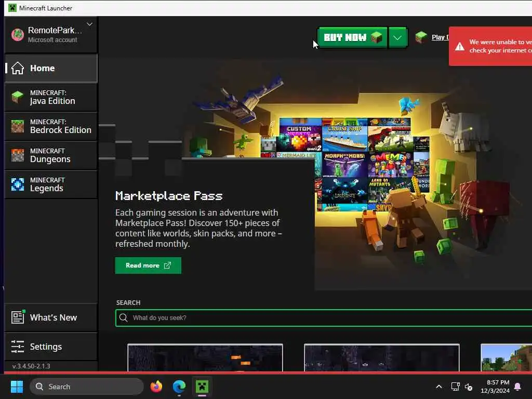Expand the RemotePark account dropdown chevron
The width and height of the screenshot is (532, 399).
point(89,24)
